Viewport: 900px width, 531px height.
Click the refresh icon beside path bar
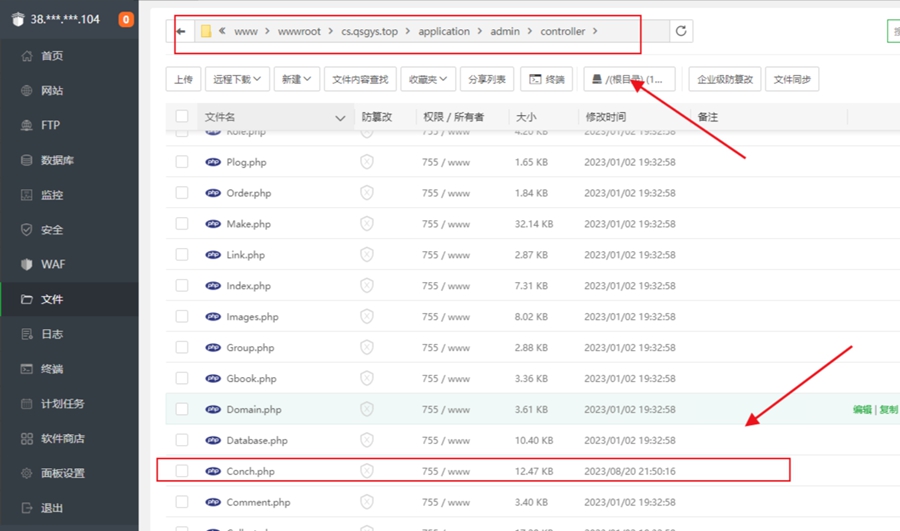tap(681, 32)
